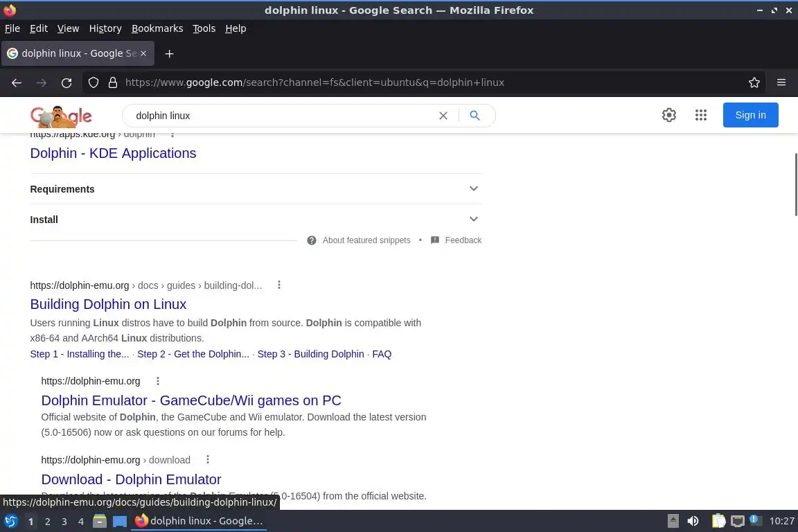This screenshot has width=798, height=532.
Task: Open the Google apps grid
Action: point(701,115)
